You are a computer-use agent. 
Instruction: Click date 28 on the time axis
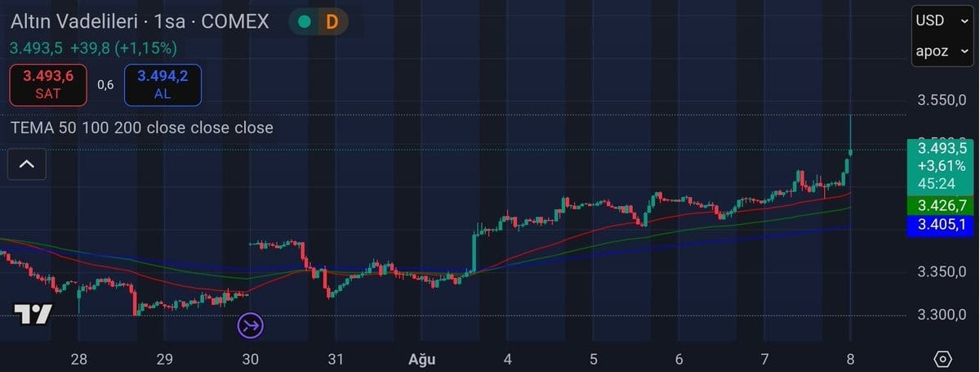(79, 359)
